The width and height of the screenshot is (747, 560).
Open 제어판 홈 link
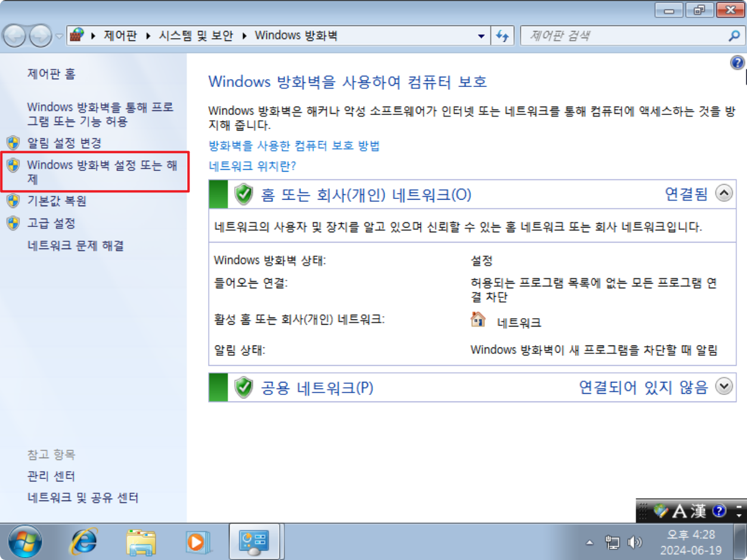click(51, 74)
